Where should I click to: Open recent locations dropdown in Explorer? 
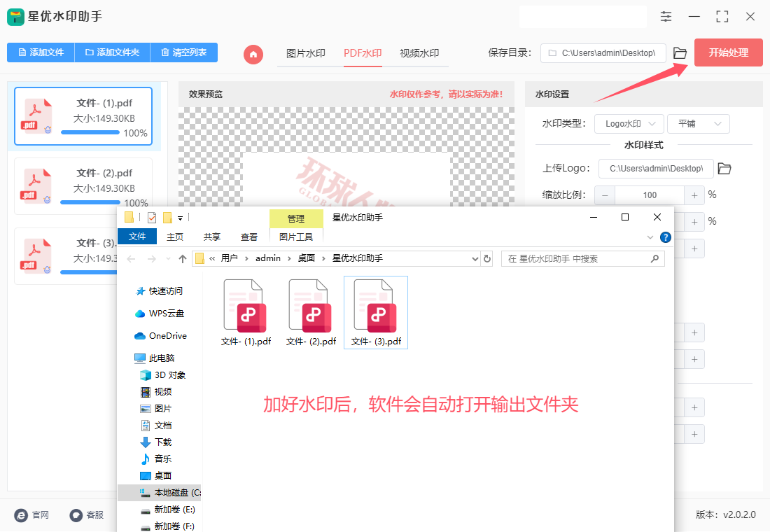(169, 259)
